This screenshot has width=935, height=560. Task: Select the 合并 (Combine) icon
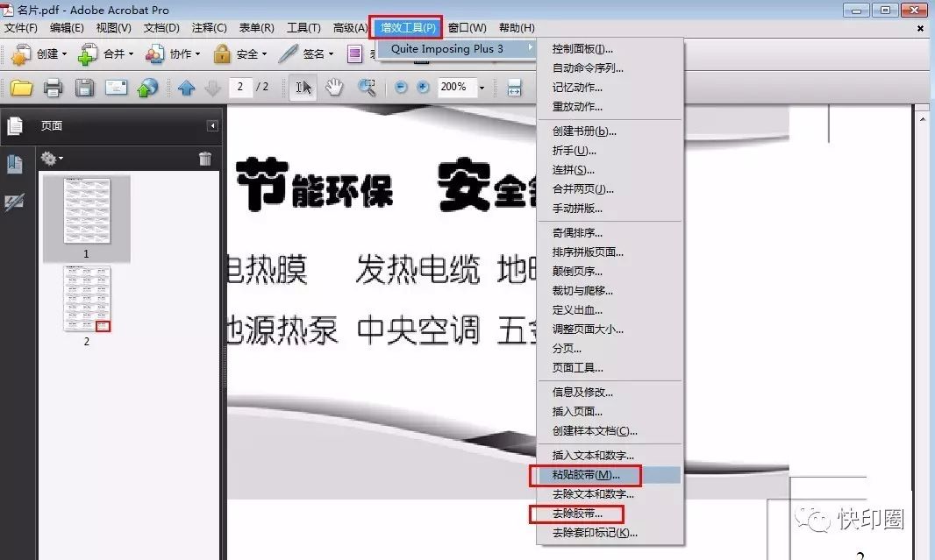(88, 53)
